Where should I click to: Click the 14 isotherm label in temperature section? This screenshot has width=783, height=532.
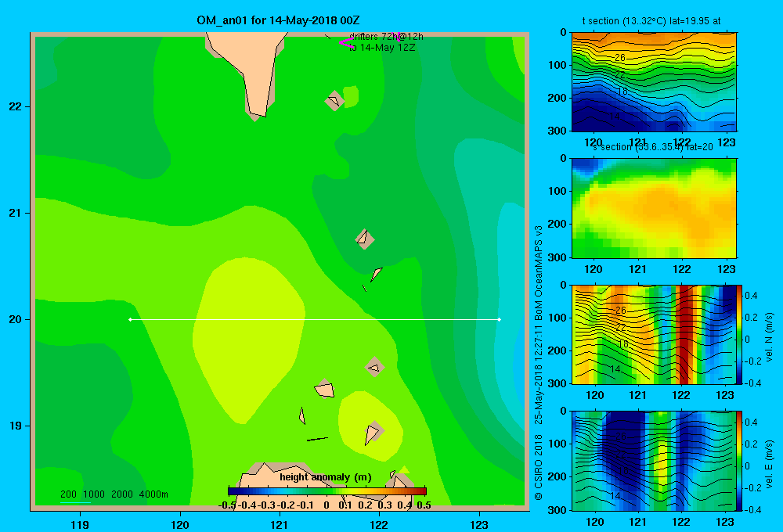click(615, 117)
